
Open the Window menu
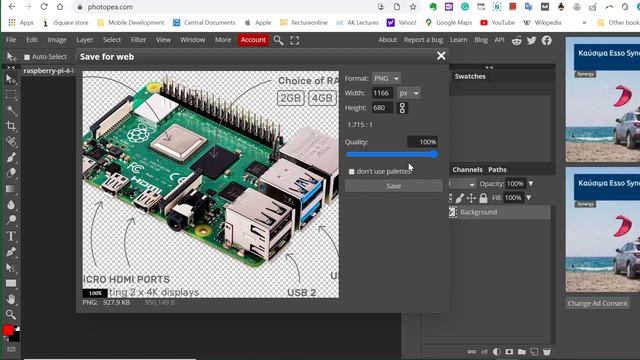[x=193, y=40]
